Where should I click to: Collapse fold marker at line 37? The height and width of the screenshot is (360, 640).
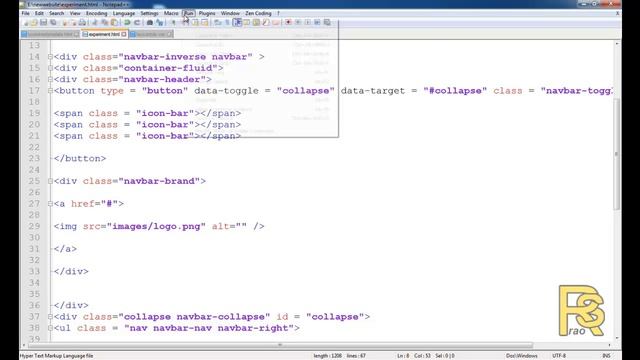click(50, 316)
